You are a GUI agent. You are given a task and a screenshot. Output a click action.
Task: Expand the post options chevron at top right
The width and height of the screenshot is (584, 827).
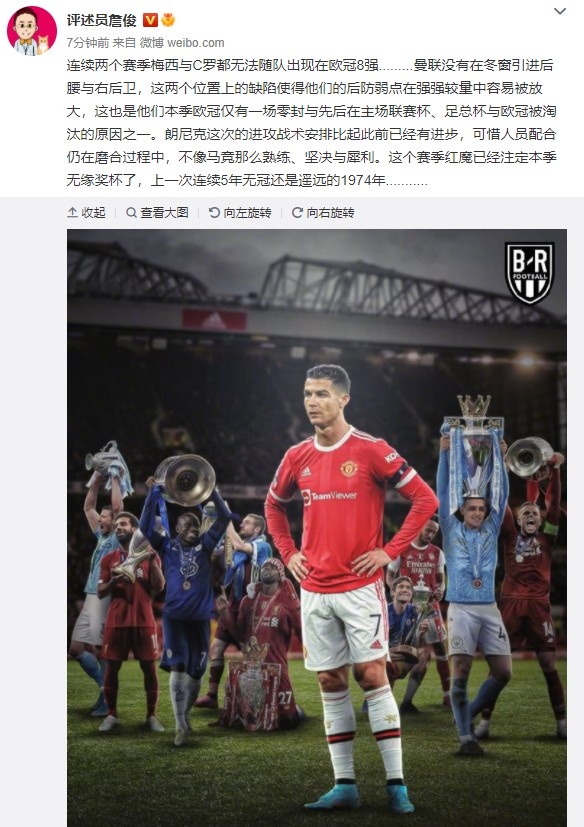(x=560, y=11)
